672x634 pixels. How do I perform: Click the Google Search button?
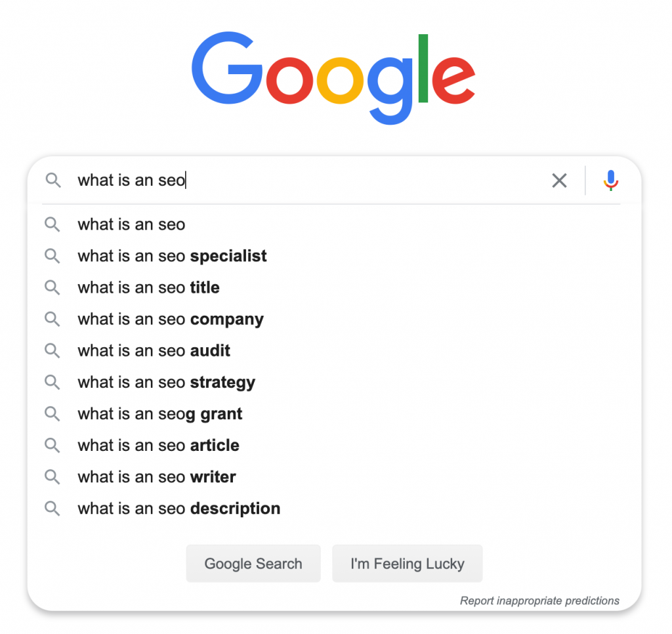coord(253,563)
